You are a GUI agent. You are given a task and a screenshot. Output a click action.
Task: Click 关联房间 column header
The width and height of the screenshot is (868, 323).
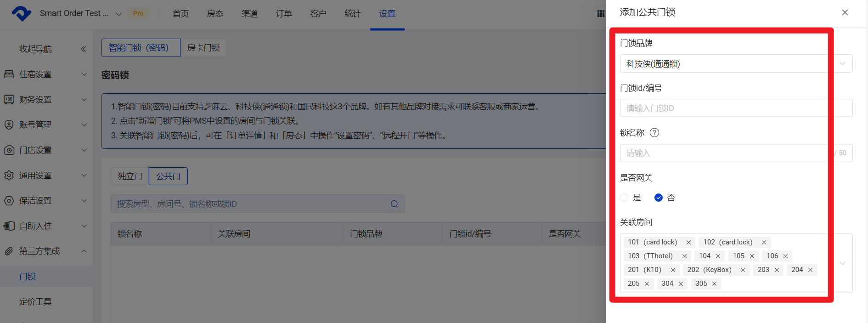pyautogui.click(x=234, y=234)
